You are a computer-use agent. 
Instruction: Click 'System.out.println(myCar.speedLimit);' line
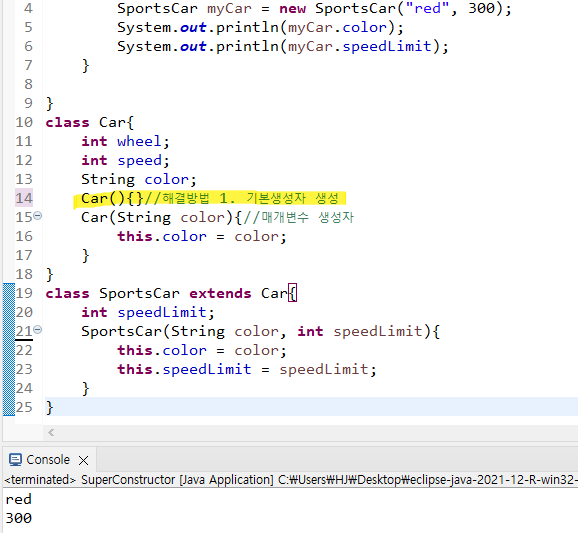tap(283, 46)
